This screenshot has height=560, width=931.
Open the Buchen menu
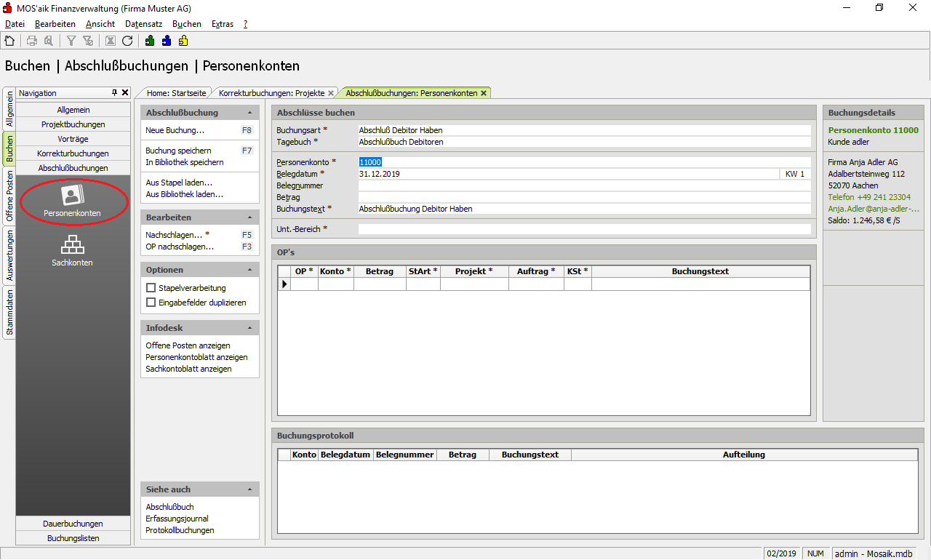coord(186,24)
